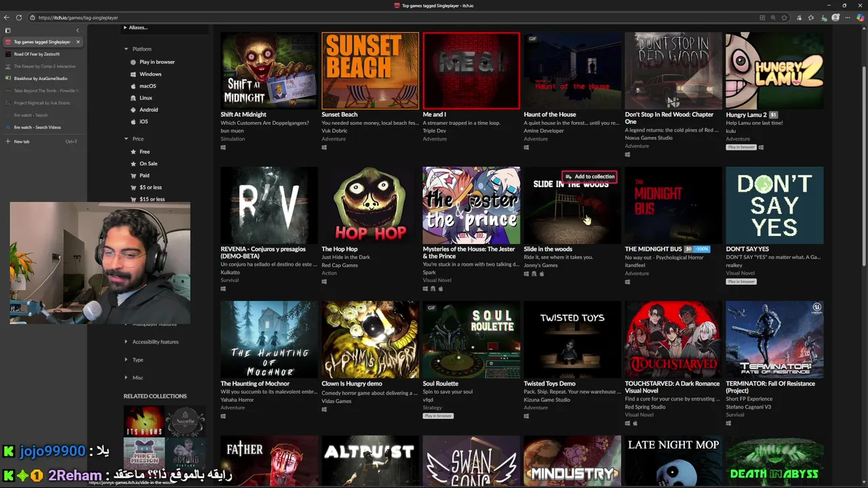Open the Haunting of Mochnor title link
This screenshot has height=488, width=868.
pos(255,384)
